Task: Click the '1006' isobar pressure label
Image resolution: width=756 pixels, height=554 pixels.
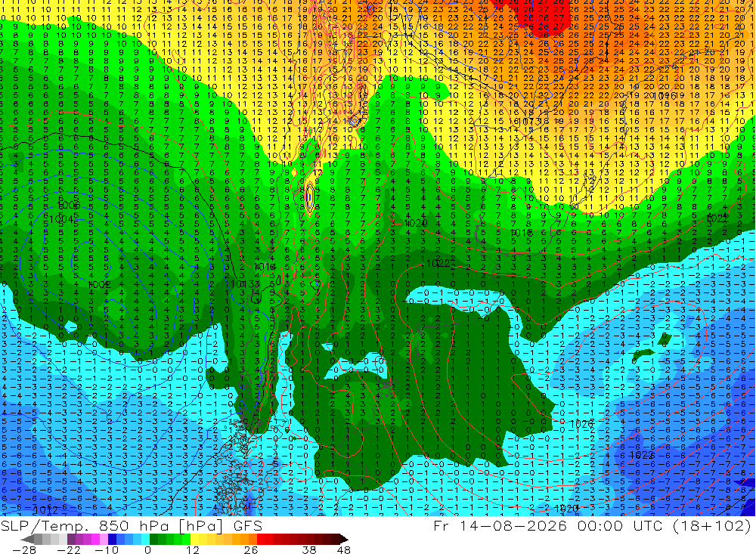Action: (x=69, y=206)
